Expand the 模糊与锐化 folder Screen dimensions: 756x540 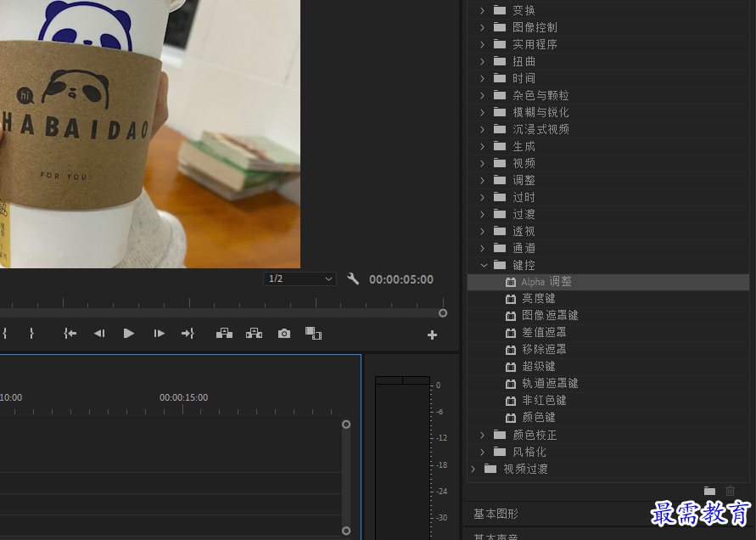[482, 112]
